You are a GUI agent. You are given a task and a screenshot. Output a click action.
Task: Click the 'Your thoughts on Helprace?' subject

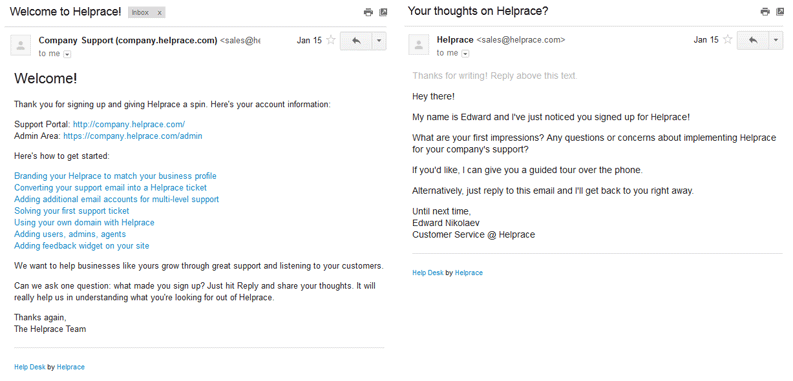(x=478, y=11)
